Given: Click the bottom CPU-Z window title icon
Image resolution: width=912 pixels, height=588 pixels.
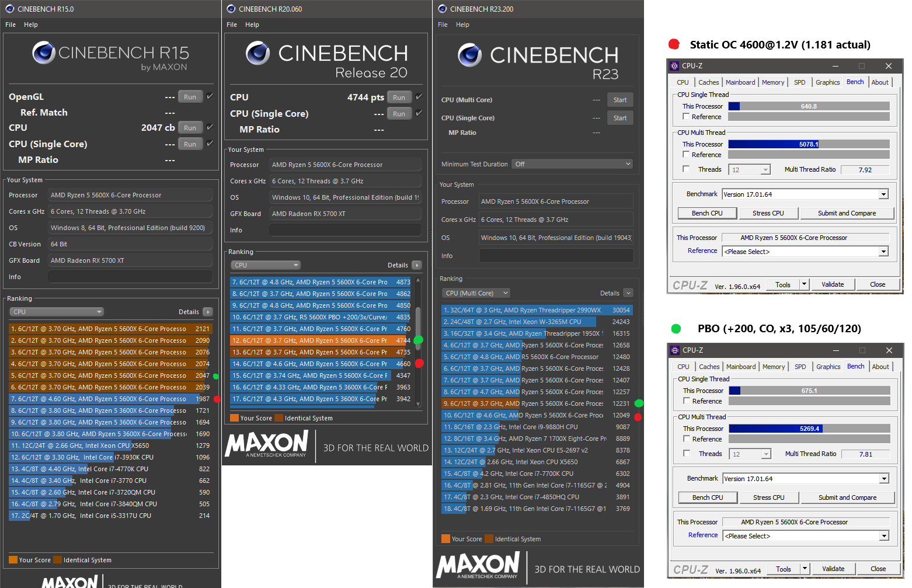Looking at the screenshot, I should [675, 350].
